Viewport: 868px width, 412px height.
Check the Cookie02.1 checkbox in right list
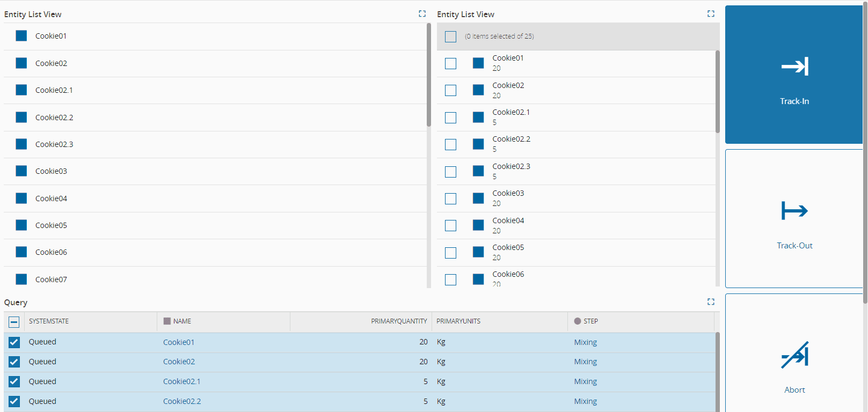coord(451,117)
